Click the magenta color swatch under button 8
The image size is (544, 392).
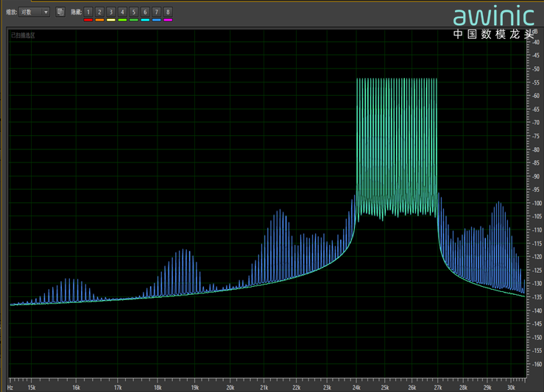168,20
